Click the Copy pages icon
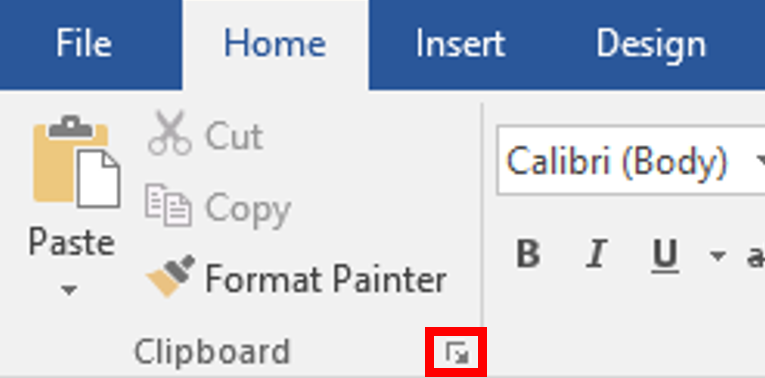The image size is (765, 378). (168, 204)
